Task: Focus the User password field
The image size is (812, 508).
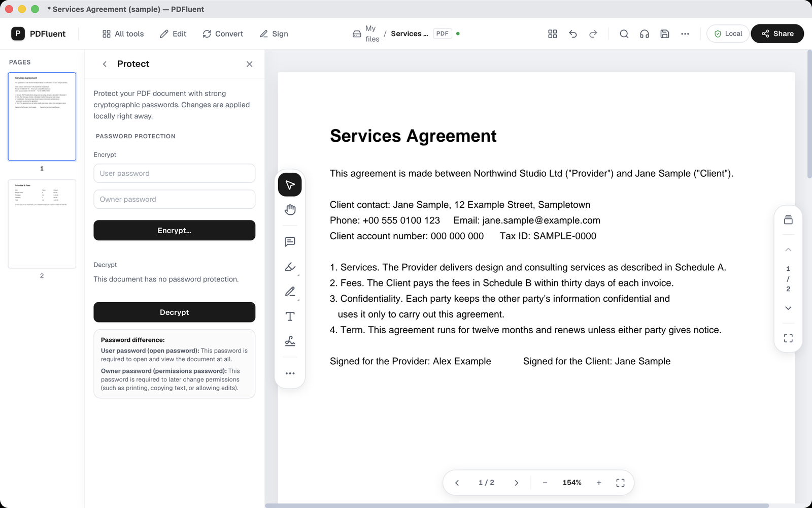Action: pos(174,173)
